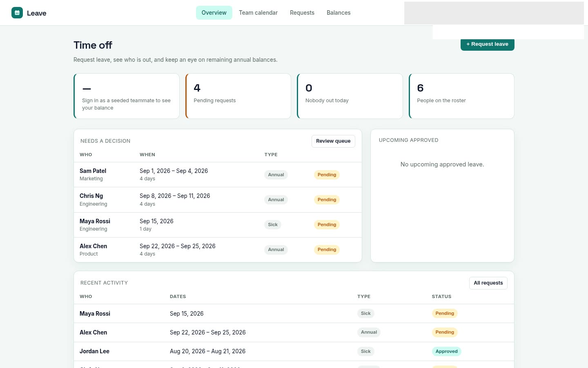Click the Sick badge in Maya Rossi's activity row
Screen dimensions: 588x368
[366, 313]
